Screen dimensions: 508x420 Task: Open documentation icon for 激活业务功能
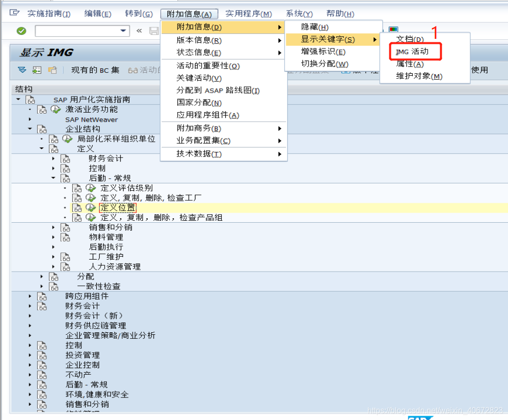[42, 110]
